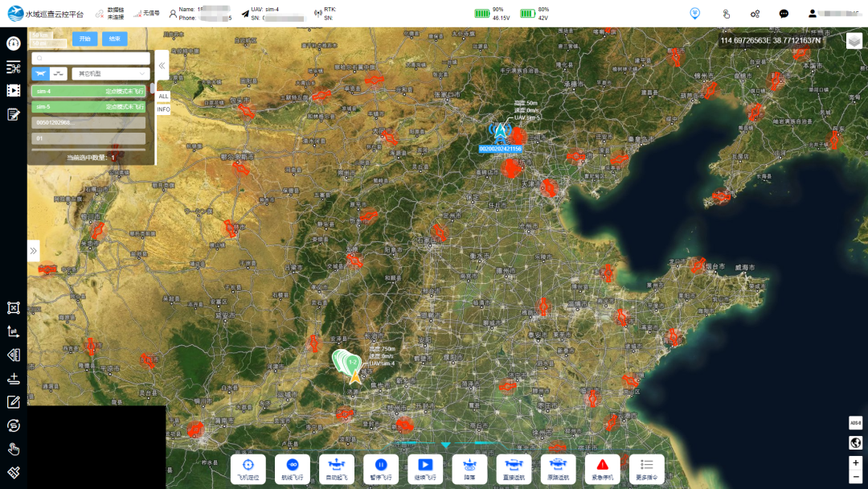This screenshot has width=868, height=489.
Task: Open the 其它机型 aircraft type dropdown
Action: tap(108, 73)
